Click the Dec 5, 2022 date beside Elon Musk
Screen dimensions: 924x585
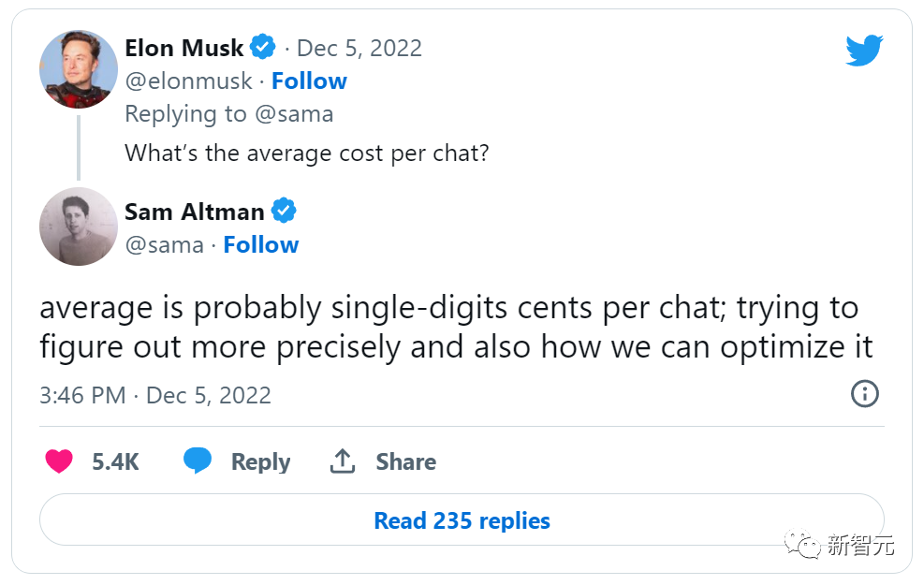pyautogui.click(x=359, y=48)
